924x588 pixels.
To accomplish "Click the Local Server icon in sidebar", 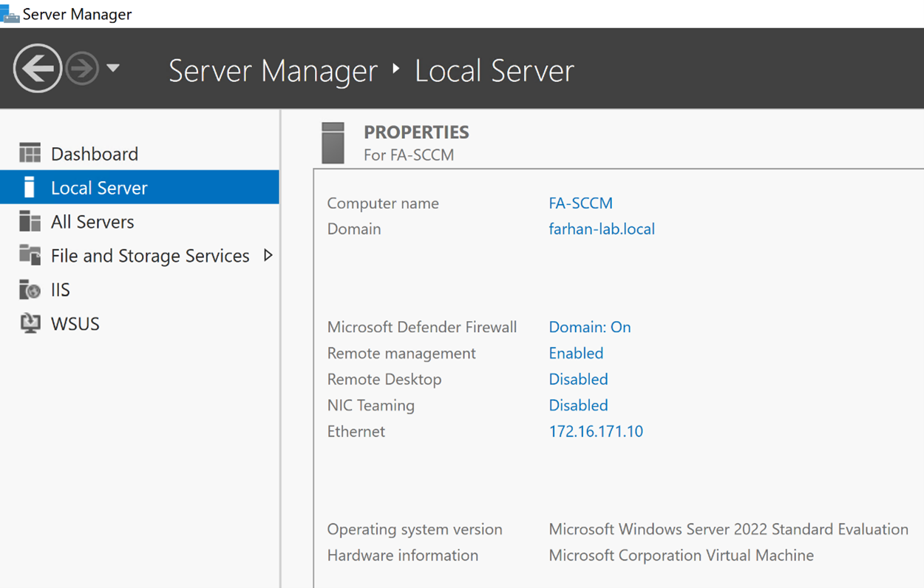I will click(30, 188).
